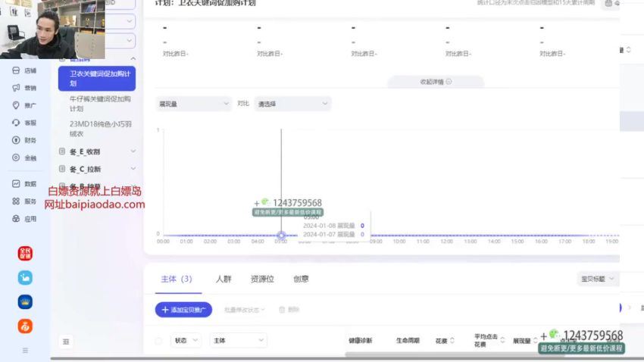
Task: Expand the 冬_E_收割 plan group
Action: [133, 151]
